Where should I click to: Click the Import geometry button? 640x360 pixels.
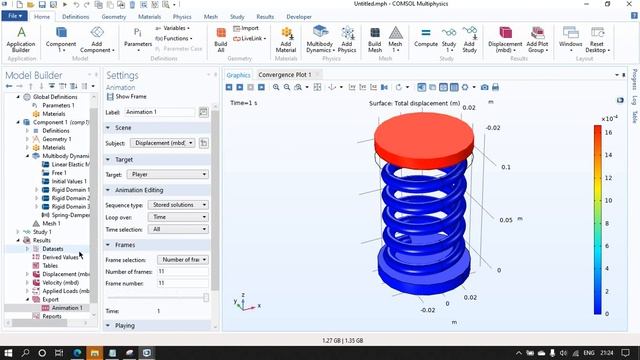[x=246, y=28]
